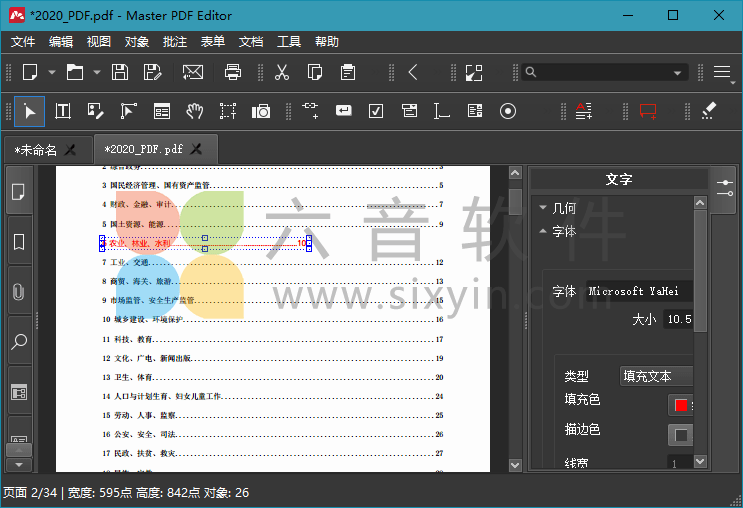Take a snapshot with camera tool

(x=261, y=111)
